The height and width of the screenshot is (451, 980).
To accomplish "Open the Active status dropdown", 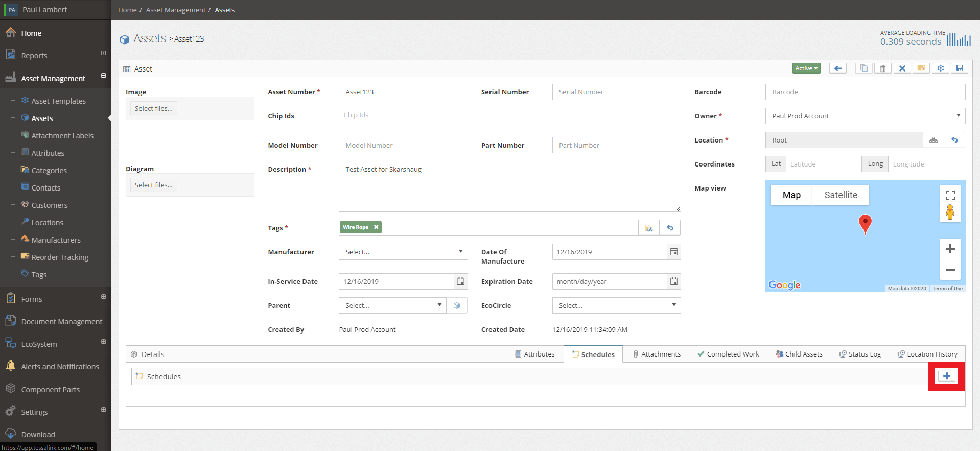I will (x=806, y=68).
